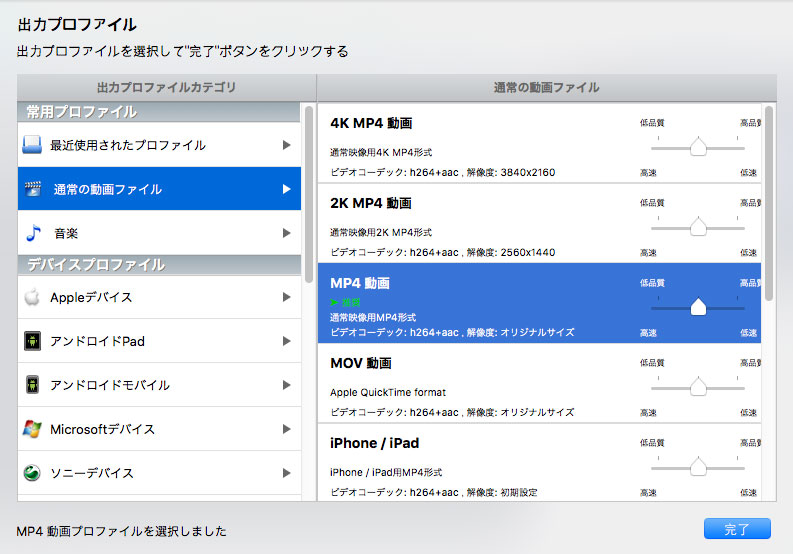Click the recently used profiles icon
The image size is (793, 554).
pos(32,145)
